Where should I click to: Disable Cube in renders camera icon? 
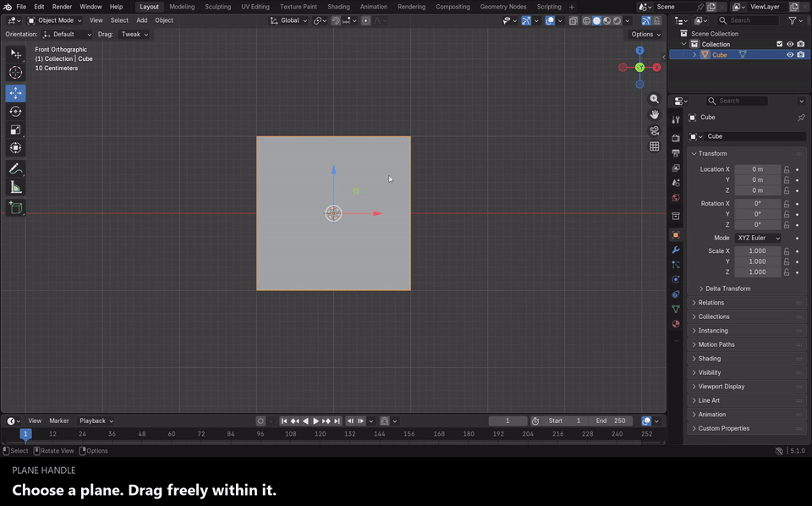(801, 54)
